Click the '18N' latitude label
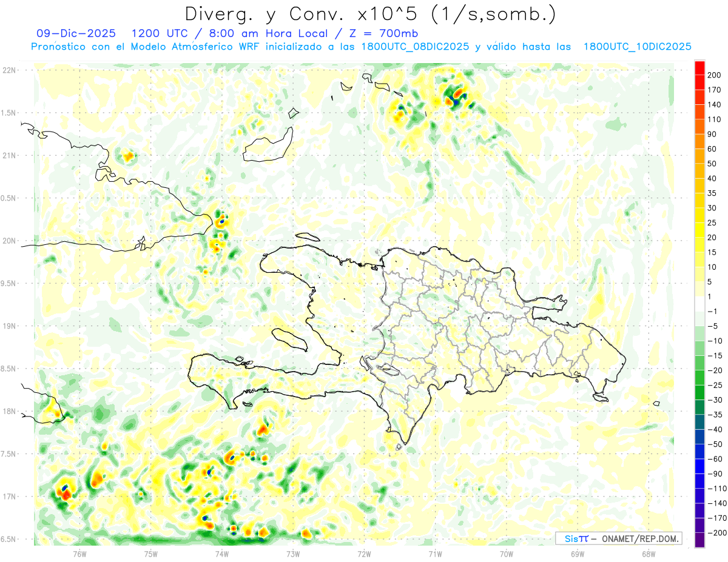Image resolution: width=728 pixels, height=562 pixels. coord(10,412)
